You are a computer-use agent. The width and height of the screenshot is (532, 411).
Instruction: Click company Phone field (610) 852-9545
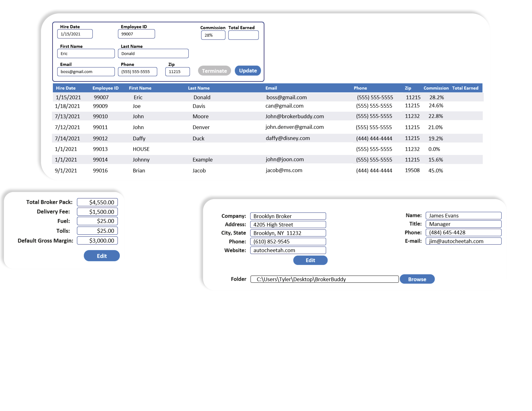point(288,242)
